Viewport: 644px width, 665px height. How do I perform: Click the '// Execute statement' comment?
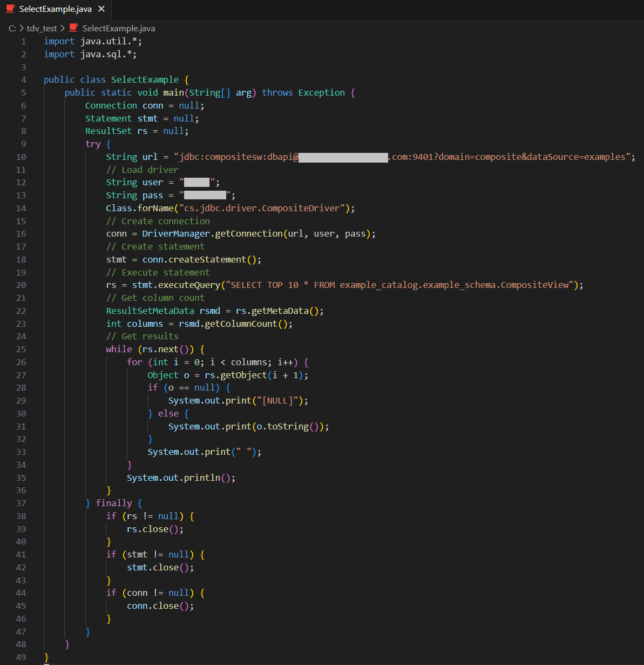(x=158, y=272)
